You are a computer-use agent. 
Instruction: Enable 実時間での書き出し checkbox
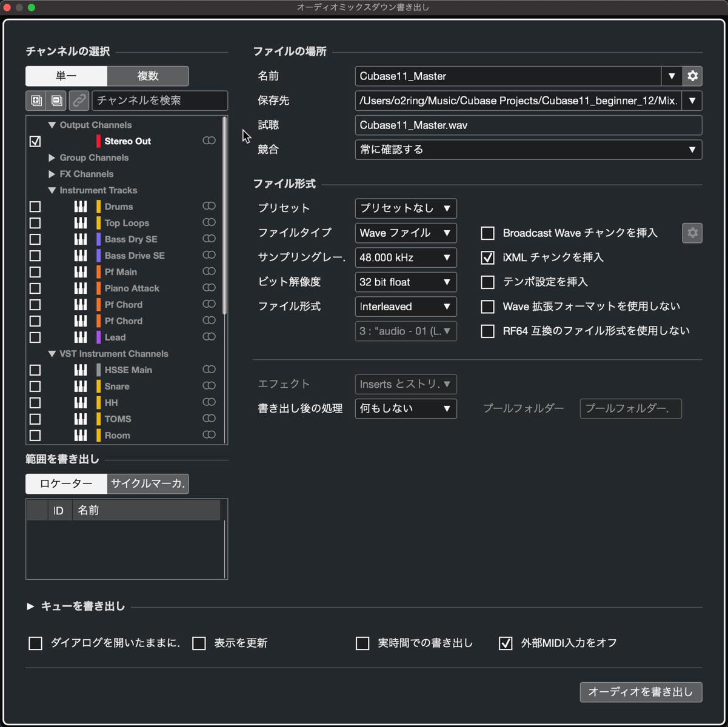click(x=362, y=643)
